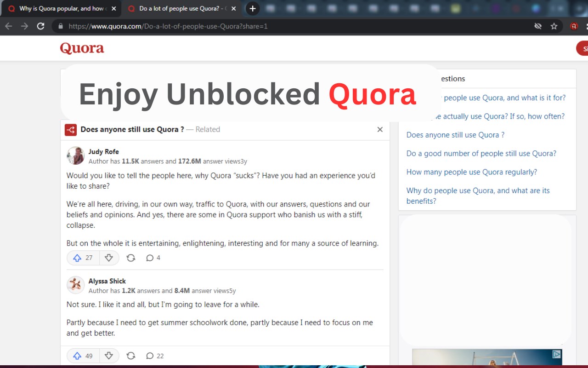The width and height of the screenshot is (588, 368).
Task: Click the crossed-out eye icon in address bar
Action: click(538, 26)
